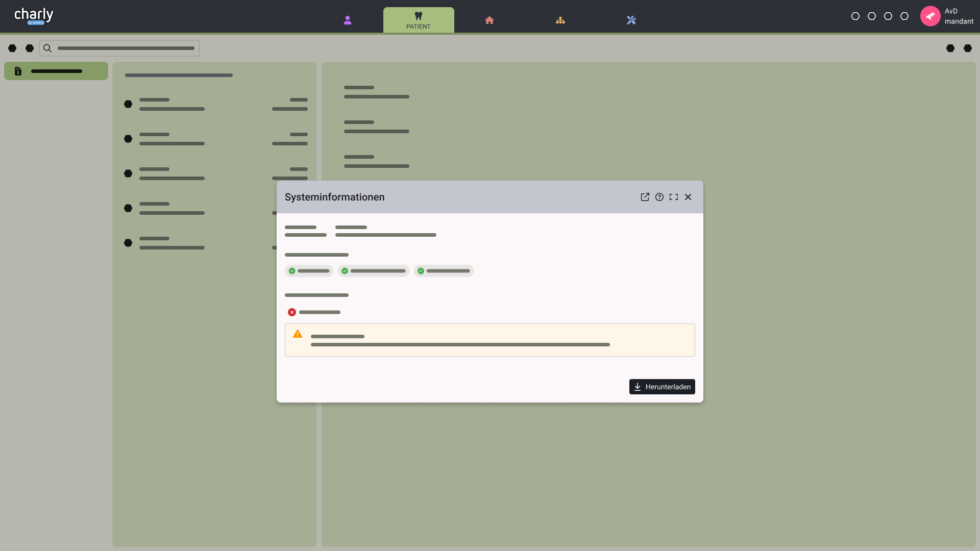
Task: Open the tools wrench icon
Action: (631, 20)
